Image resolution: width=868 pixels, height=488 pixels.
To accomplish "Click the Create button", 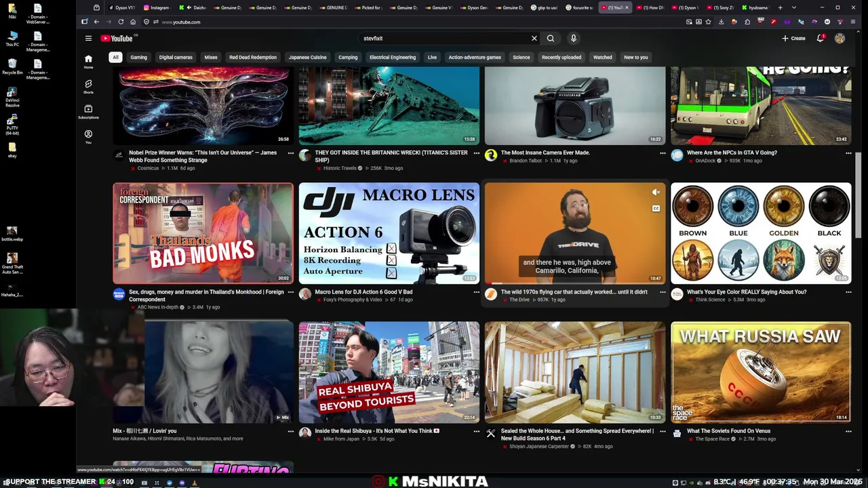I will point(793,39).
